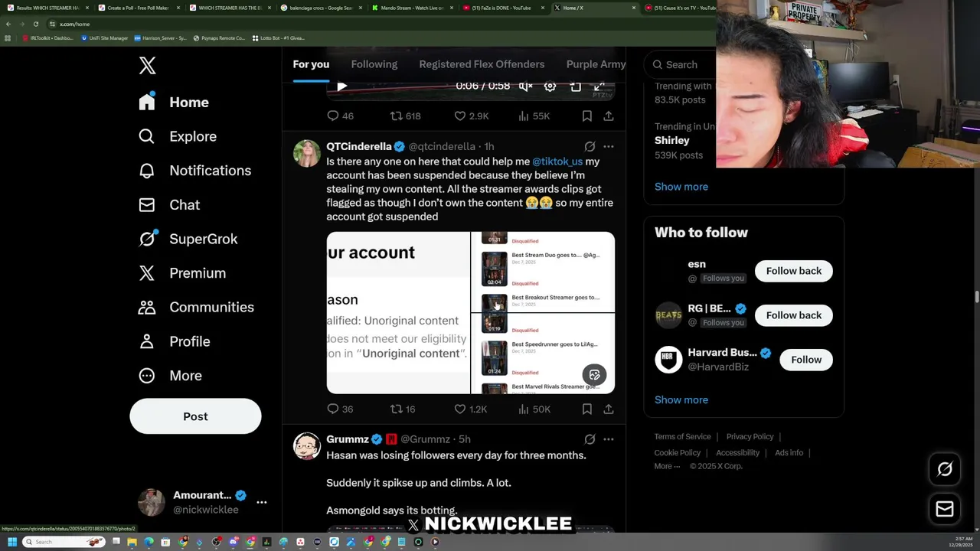Open Shirley trending topic
980x551 pixels.
point(672,141)
